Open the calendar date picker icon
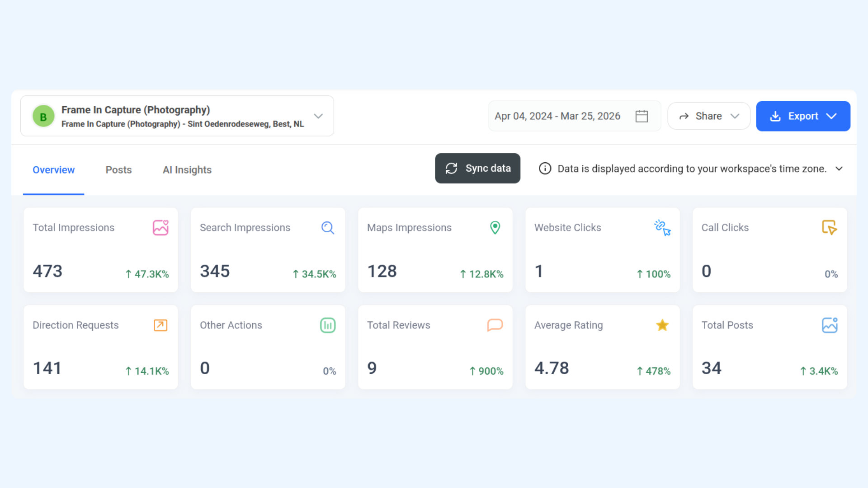This screenshot has height=488, width=868. 642,116
